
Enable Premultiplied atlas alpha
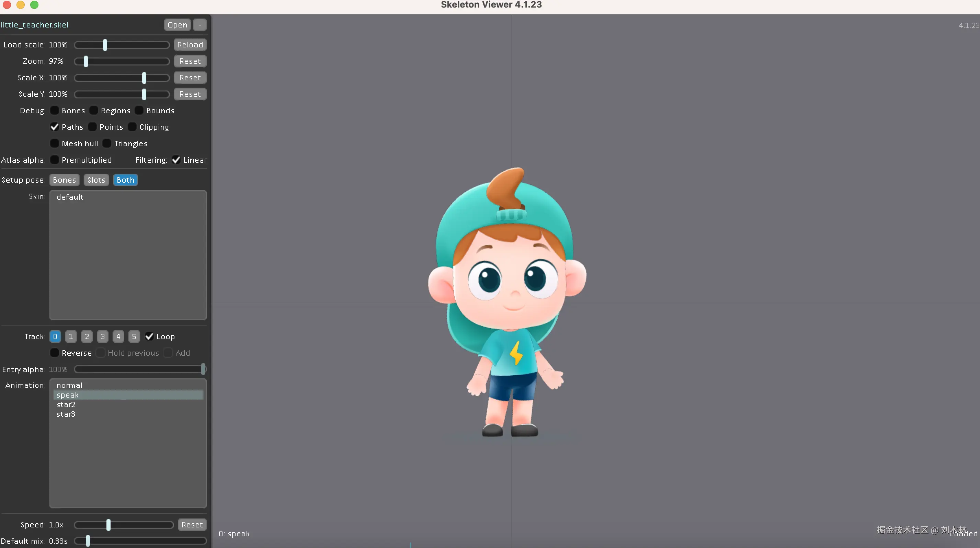pyautogui.click(x=54, y=160)
